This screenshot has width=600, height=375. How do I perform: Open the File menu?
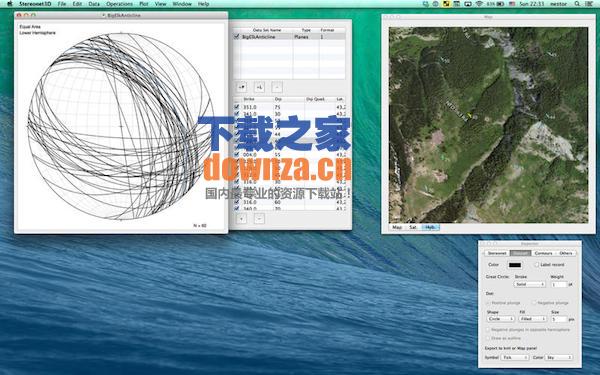[62, 4]
